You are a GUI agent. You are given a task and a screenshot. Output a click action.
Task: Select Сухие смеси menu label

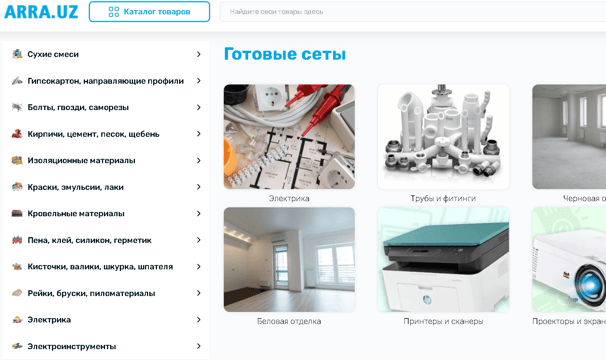click(x=53, y=54)
